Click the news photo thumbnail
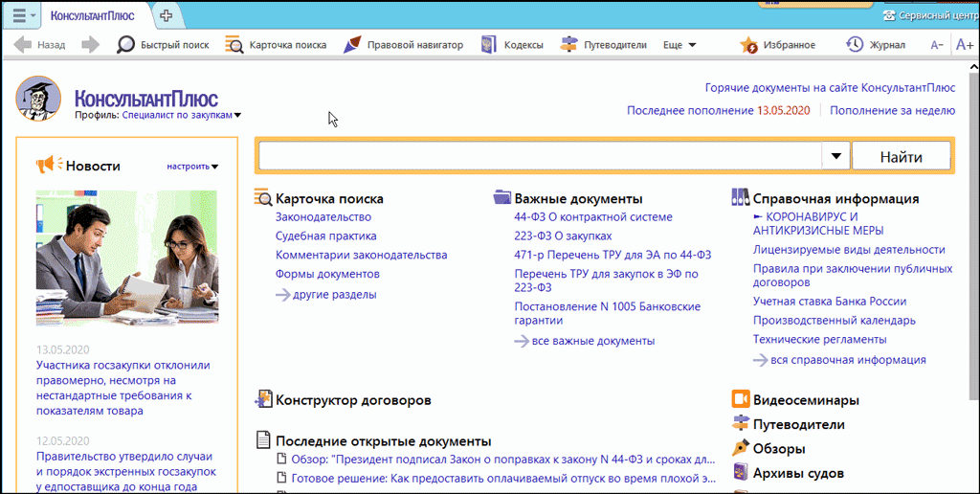Image resolution: width=980 pixels, height=494 pixels. (127, 258)
